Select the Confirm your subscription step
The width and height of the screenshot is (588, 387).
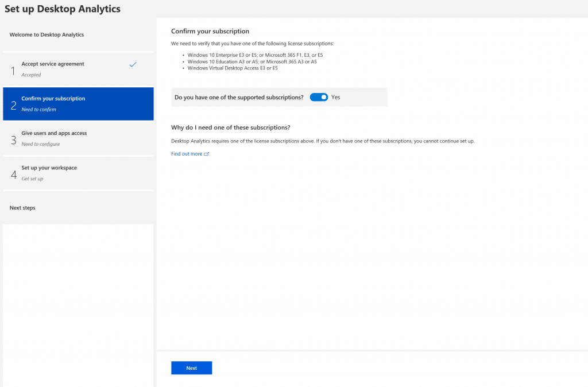point(78,104)
